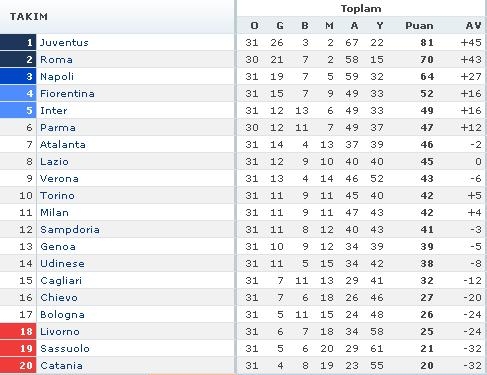
Task: Open the Catania team page
Action: (x=61, y=366)
